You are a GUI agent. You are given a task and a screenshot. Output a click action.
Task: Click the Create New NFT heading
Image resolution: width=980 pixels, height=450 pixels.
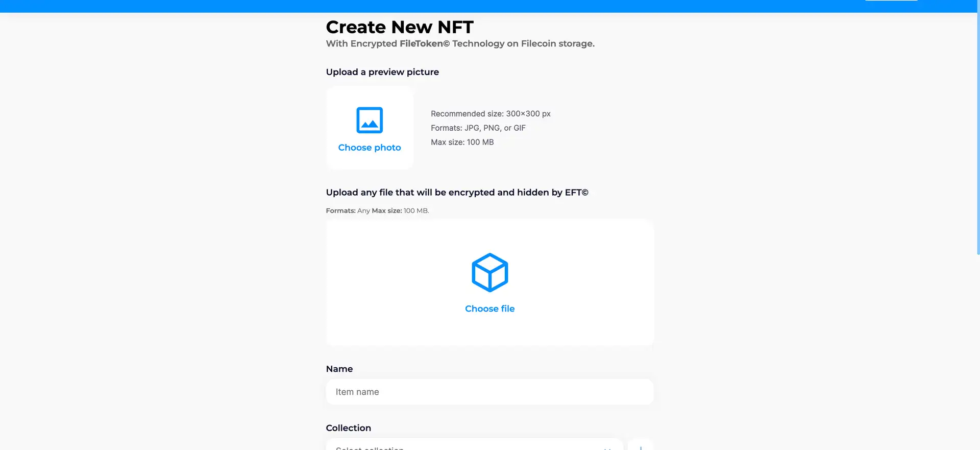(x=400, y=27)
